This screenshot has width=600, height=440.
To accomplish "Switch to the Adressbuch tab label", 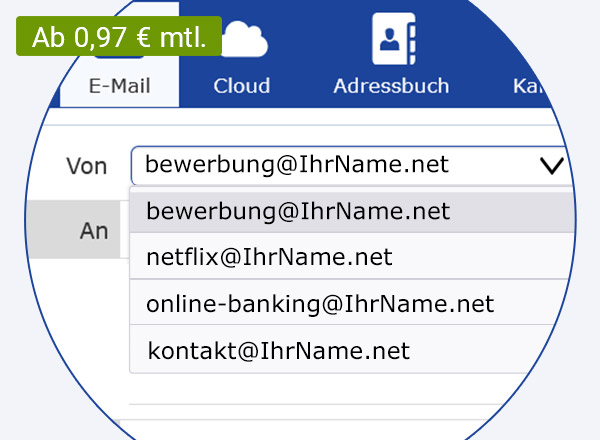I will 391,86.
